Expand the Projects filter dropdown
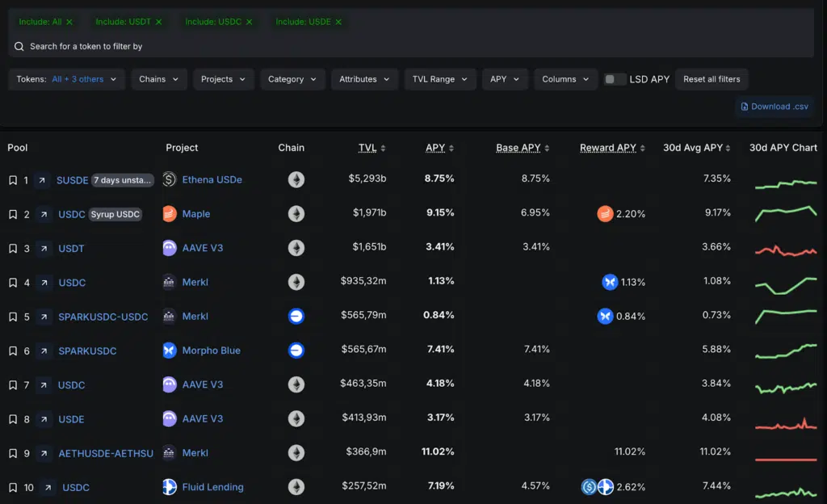The width and height of the screenshot is (827, 504). point(223,78)
